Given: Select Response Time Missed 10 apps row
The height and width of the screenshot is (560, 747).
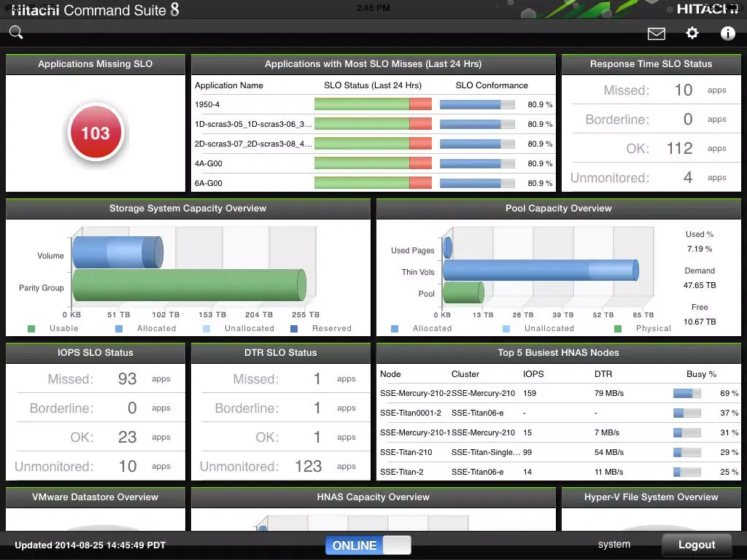Looking at the screenshot, I should click(651, 90).
